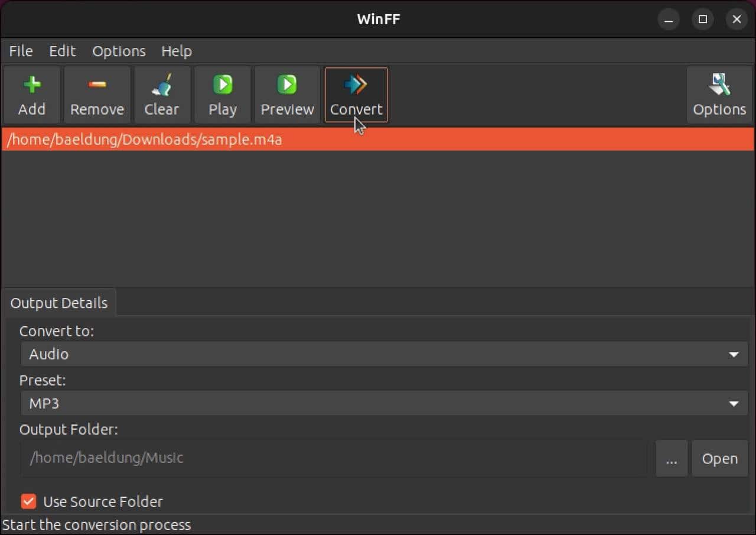Image resolution: width=756 pixels, height=535 pixels.
Task: Open the Edit menu
Action: [x=63, y=51]
